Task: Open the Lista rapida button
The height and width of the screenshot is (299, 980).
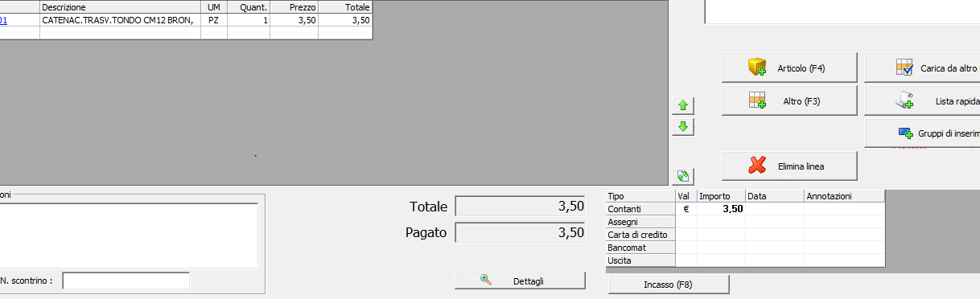Action: point(922,101)
